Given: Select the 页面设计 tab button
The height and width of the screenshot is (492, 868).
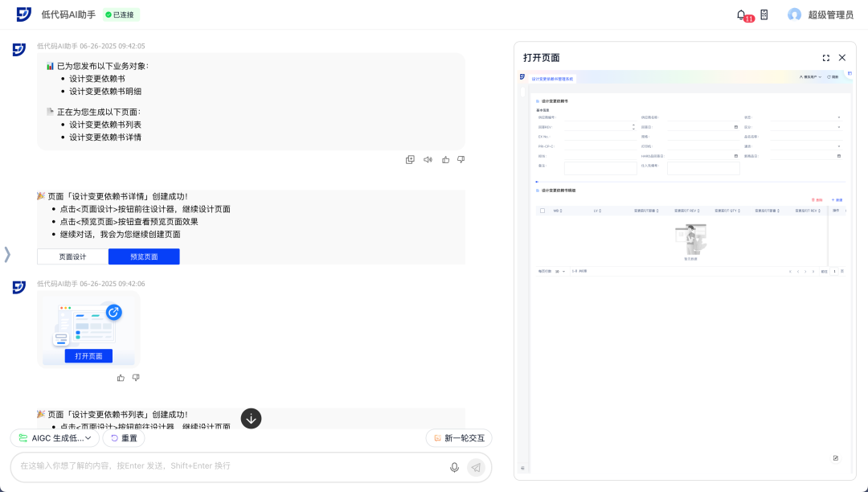Looking at the screenshot, I should 72,256.
